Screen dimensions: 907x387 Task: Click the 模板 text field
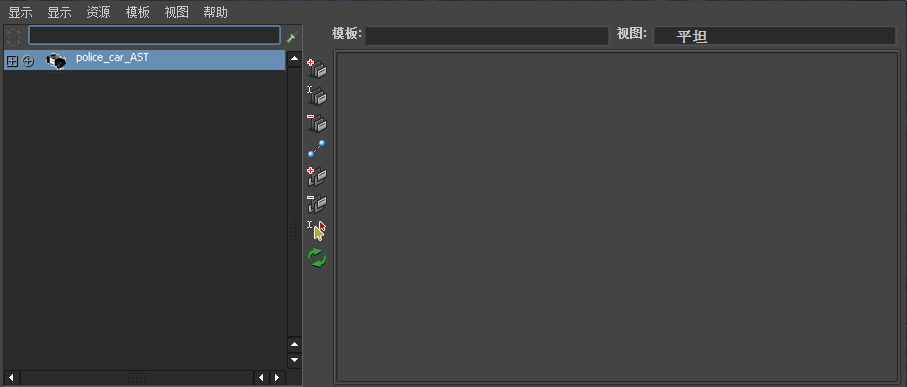tap(486, 36)
